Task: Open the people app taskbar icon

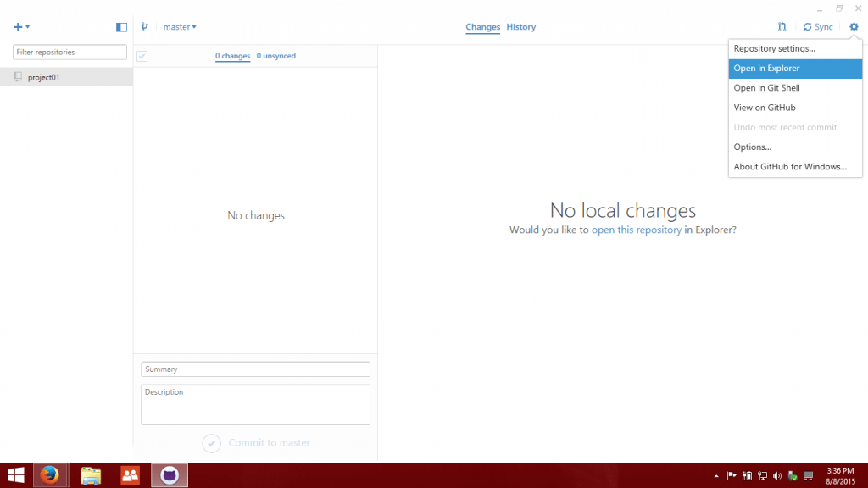Action: click(x=130, y=475)
